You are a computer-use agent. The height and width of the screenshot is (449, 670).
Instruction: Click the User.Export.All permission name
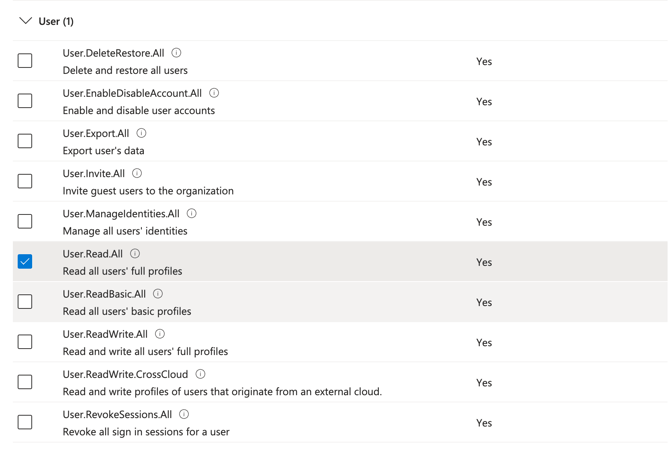click(x=96, y=133)
